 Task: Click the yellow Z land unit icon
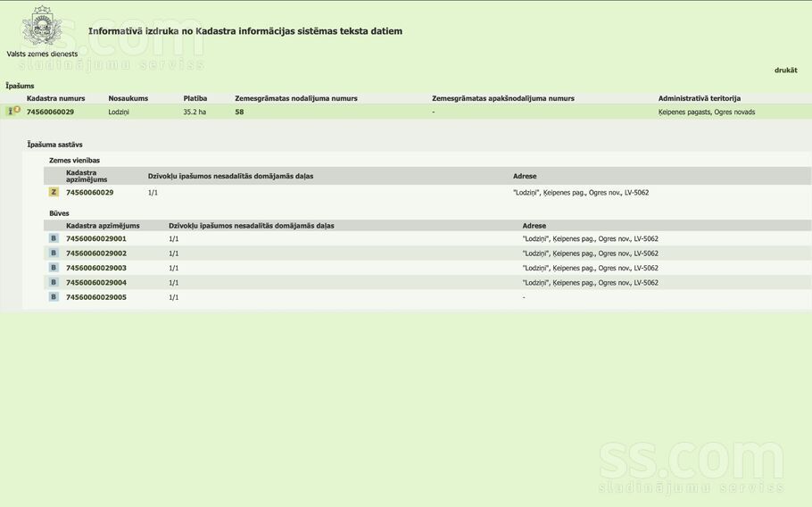pos(54,192)
